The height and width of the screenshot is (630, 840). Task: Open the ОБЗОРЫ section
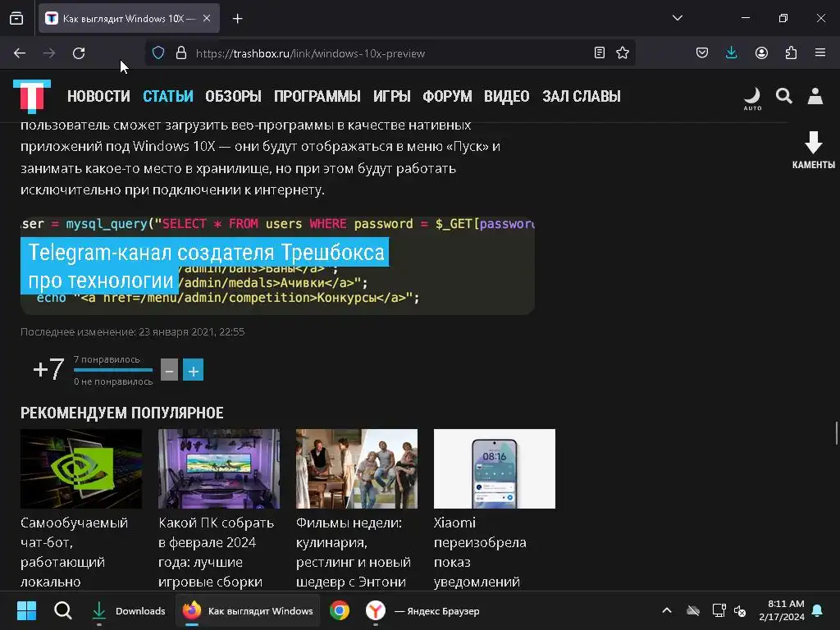233,97
